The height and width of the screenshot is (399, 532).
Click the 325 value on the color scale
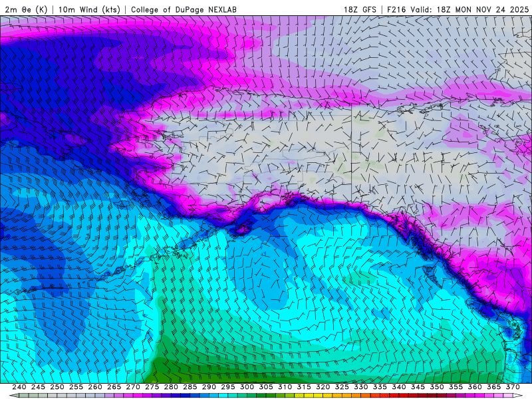tap(342, 387)
